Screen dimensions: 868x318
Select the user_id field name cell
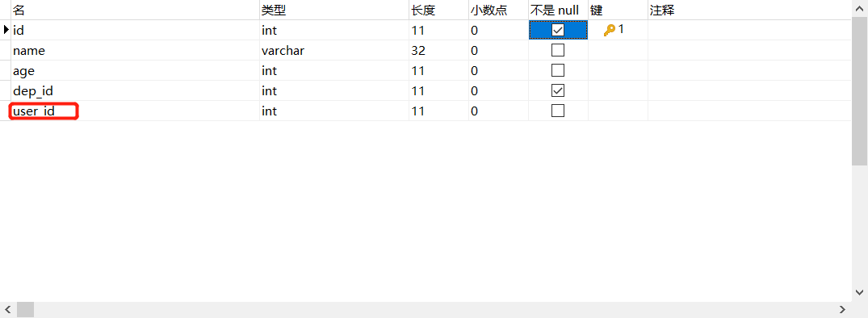click(x=135, y=111)
